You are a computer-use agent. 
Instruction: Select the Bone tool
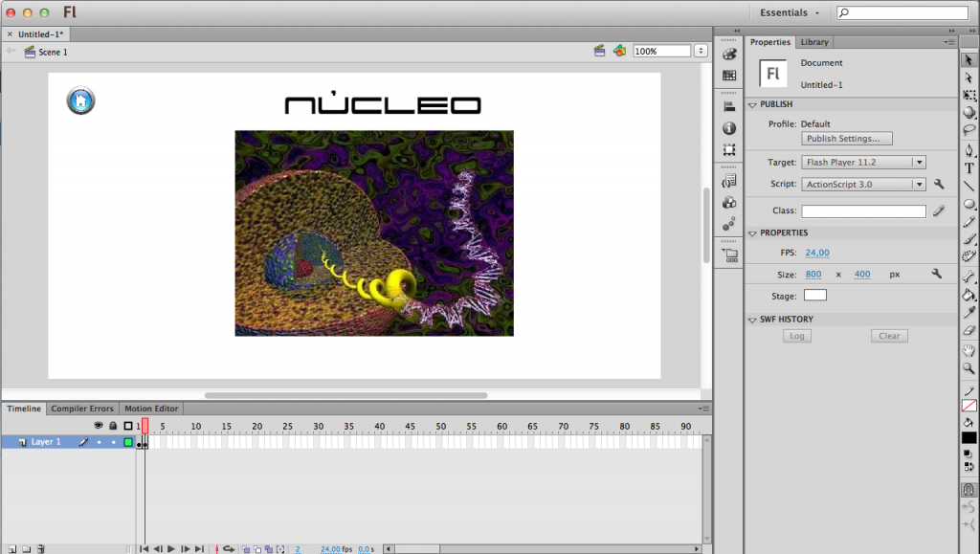tap(969, 277)
